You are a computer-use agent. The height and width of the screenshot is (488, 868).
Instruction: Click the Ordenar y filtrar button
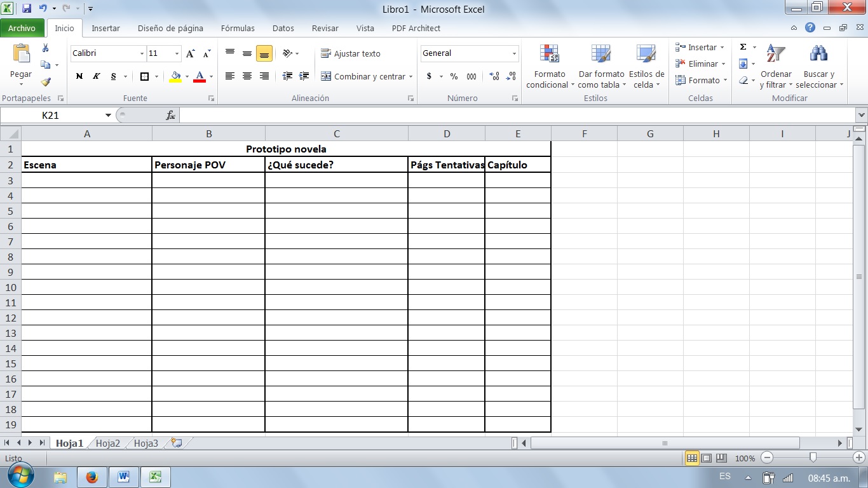point(776,67)
